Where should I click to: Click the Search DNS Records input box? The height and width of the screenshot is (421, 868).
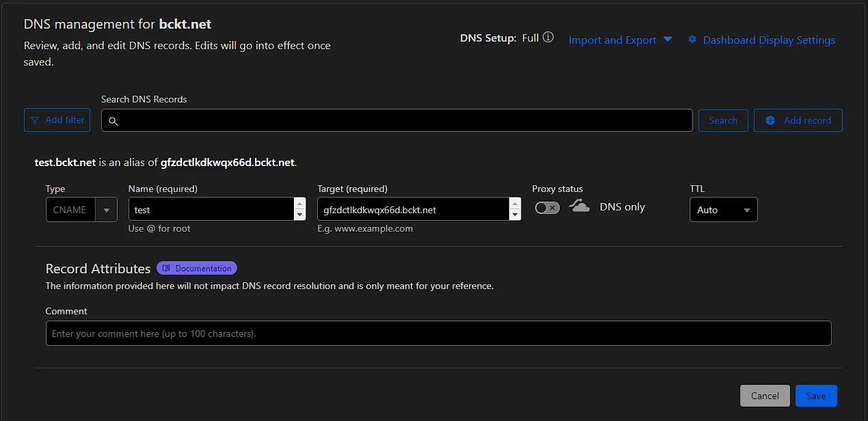[403, 120]
